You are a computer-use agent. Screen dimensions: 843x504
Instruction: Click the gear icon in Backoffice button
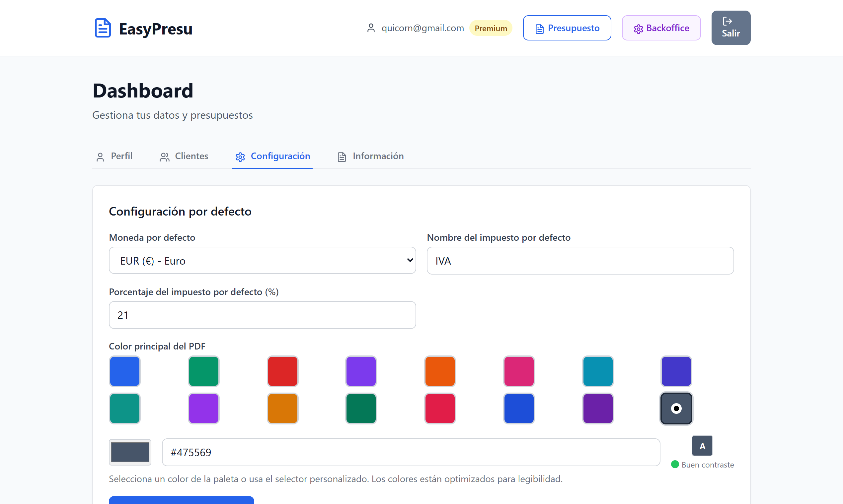click(x=638, y=29)
